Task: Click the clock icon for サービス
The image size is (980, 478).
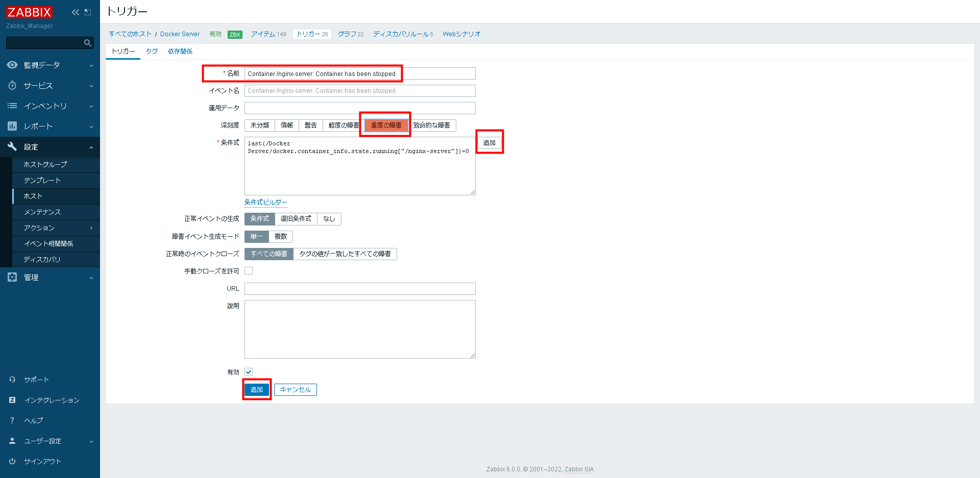Action: 12,85
